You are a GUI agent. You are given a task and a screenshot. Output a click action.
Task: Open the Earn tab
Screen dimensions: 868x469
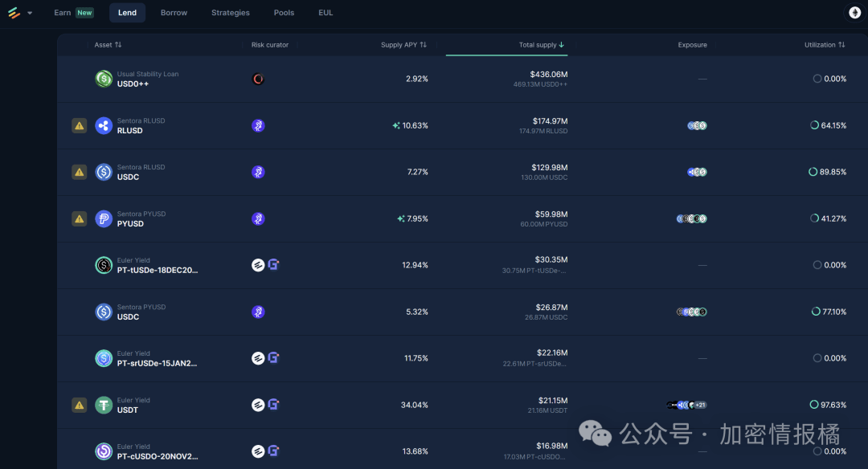click(x=73, y=13)
